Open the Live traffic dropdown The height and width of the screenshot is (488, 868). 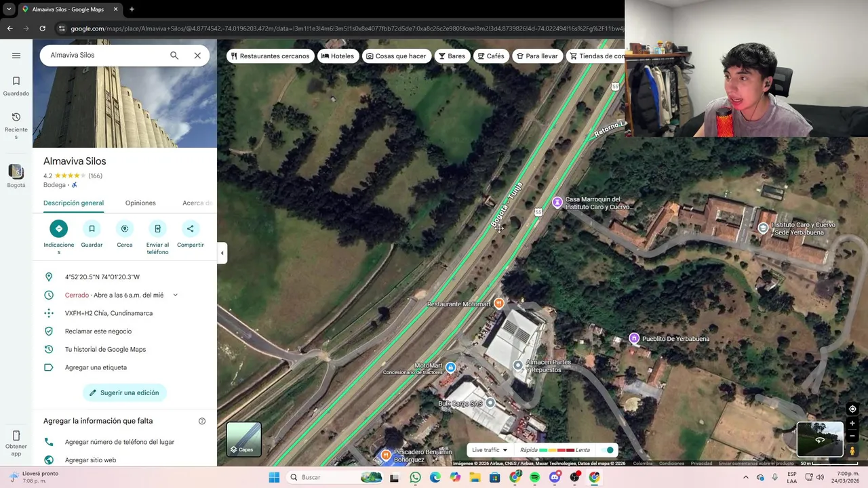point(490,450)
